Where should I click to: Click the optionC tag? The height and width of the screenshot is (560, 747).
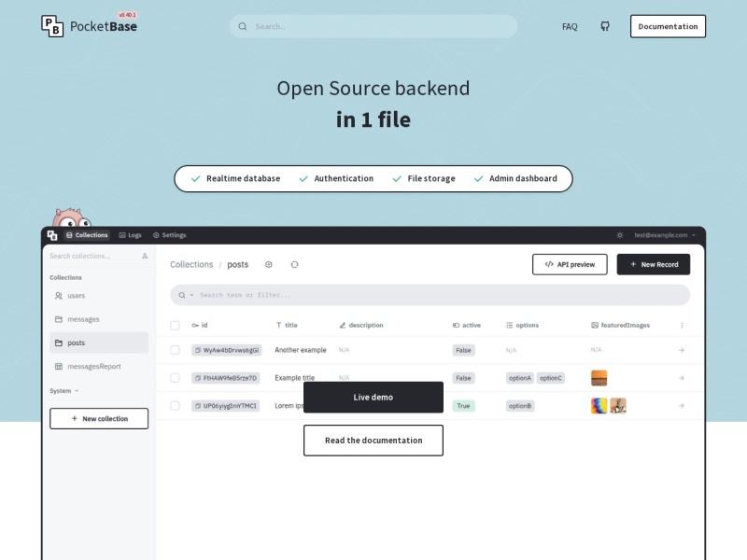(551, 378)
